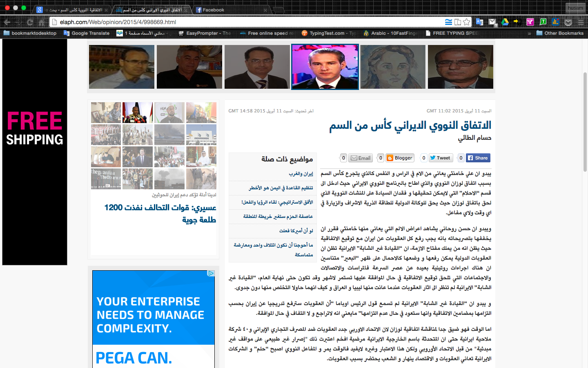
Task: Open related link ما أحوجنا أن نكون ائتلاف واحد
Action: [273, 249]
